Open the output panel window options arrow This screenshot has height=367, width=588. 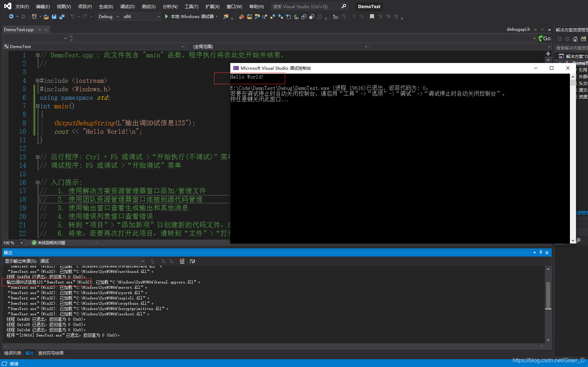535,252
